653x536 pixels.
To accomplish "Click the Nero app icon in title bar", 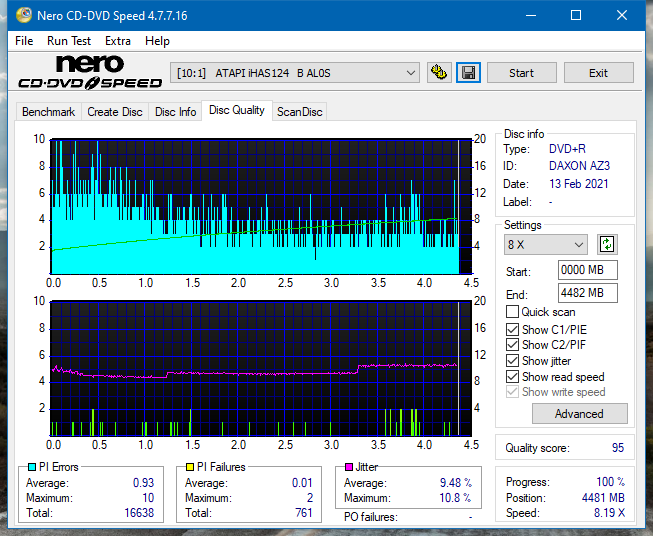I will (x=24, y=15).
